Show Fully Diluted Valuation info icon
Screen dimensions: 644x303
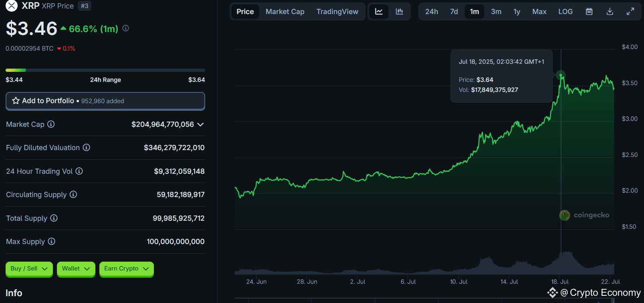click(86, 147)
